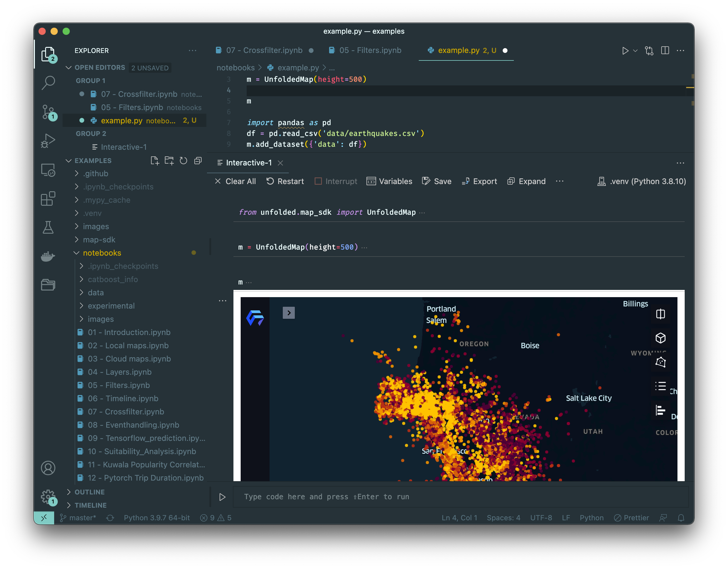Open the Source Control view
The width and height of the screenshot is (728, 569).
[48, 112]
